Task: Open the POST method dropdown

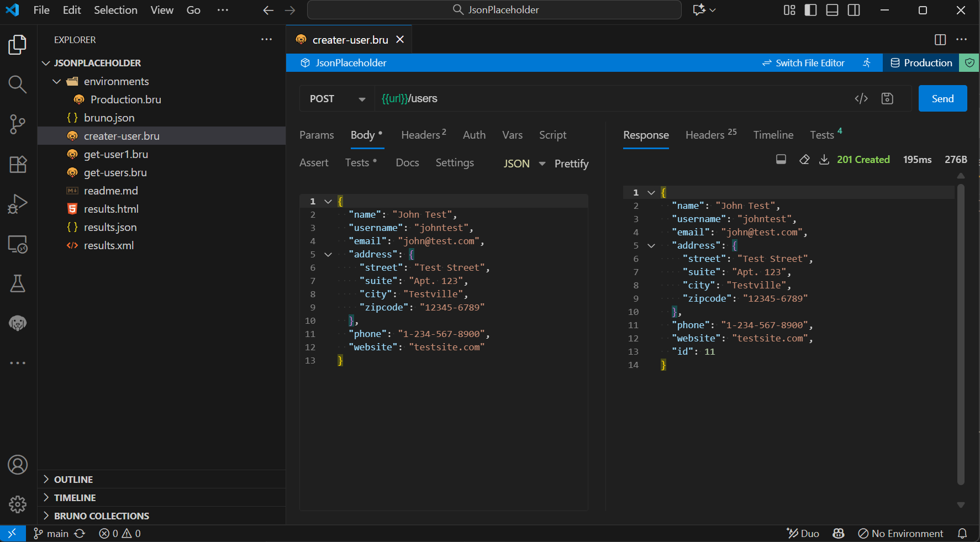Action: click(337, 99)
